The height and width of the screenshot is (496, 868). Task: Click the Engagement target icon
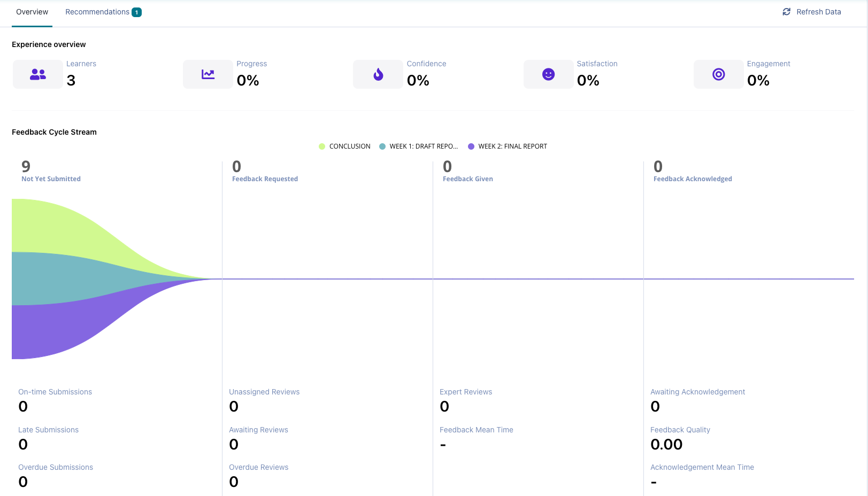[718, 74]
